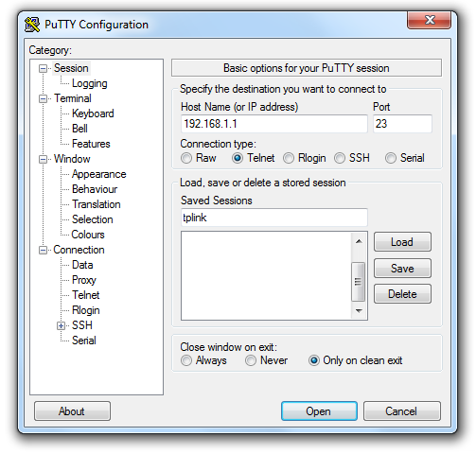Open the Session category
Screen dimensions: 476x454
(x=71, y=68)
